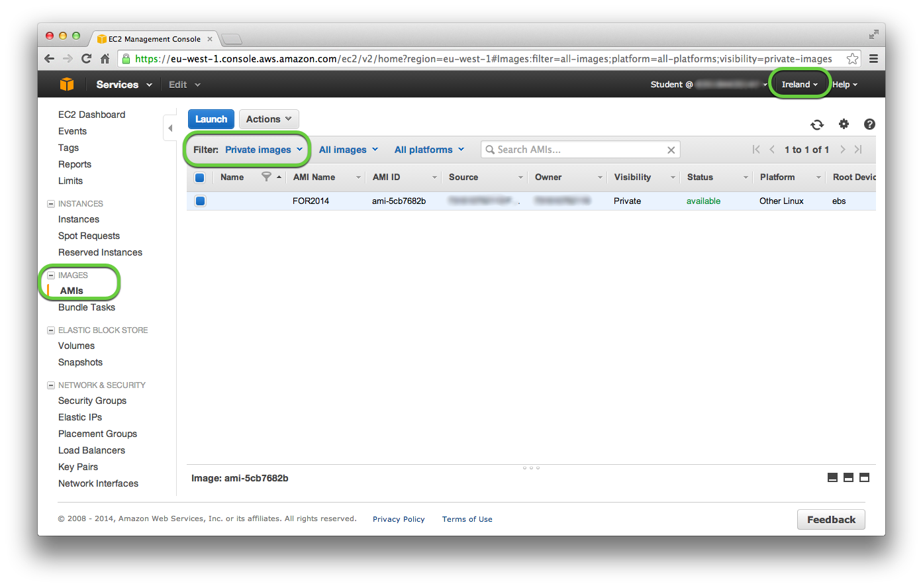
Task: Open the All images filter dropdown
Action: pos(348,150)
